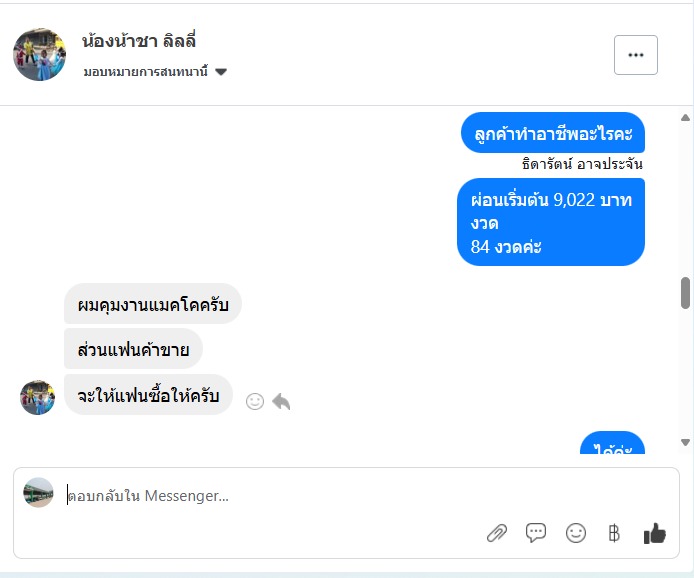Image resolution: width=694 pixels, height=578 pixels.
Task: Reply to message using arrow icon
Action: tap(281, 401)
